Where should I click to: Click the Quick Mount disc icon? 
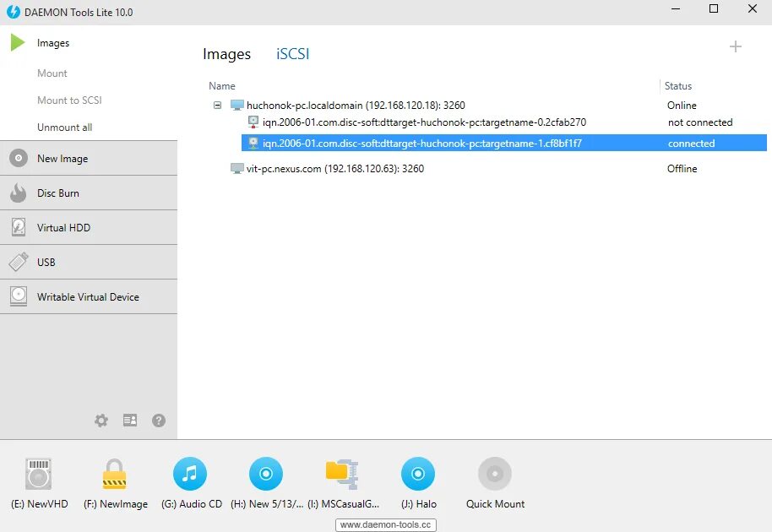(x=495, y=474)
